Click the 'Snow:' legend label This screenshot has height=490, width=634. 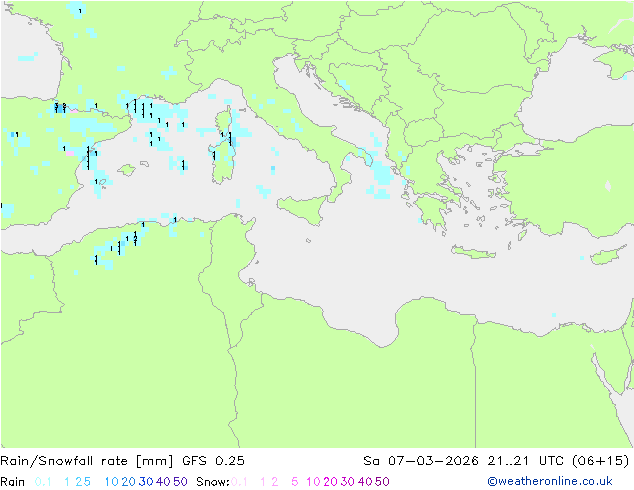[x=213, y=482]
